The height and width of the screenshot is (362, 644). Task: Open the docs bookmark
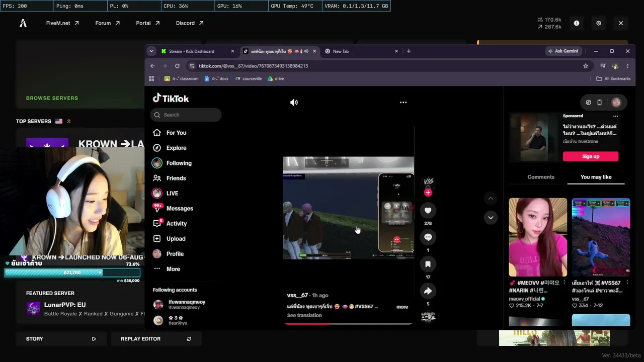(216, 79)
